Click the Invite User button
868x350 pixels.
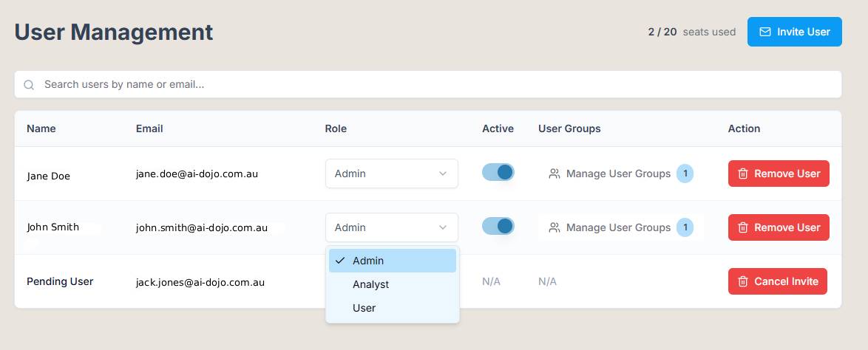(794, 32)
